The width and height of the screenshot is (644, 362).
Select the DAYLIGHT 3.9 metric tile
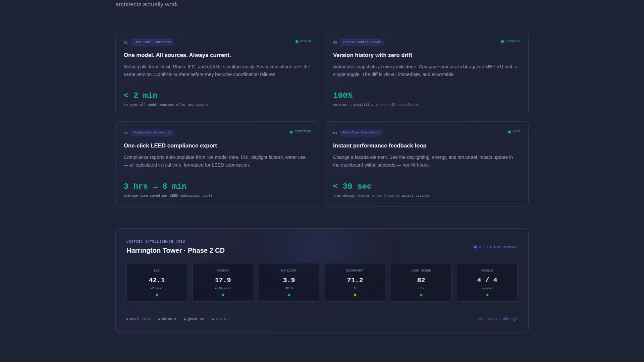(289, 282)
